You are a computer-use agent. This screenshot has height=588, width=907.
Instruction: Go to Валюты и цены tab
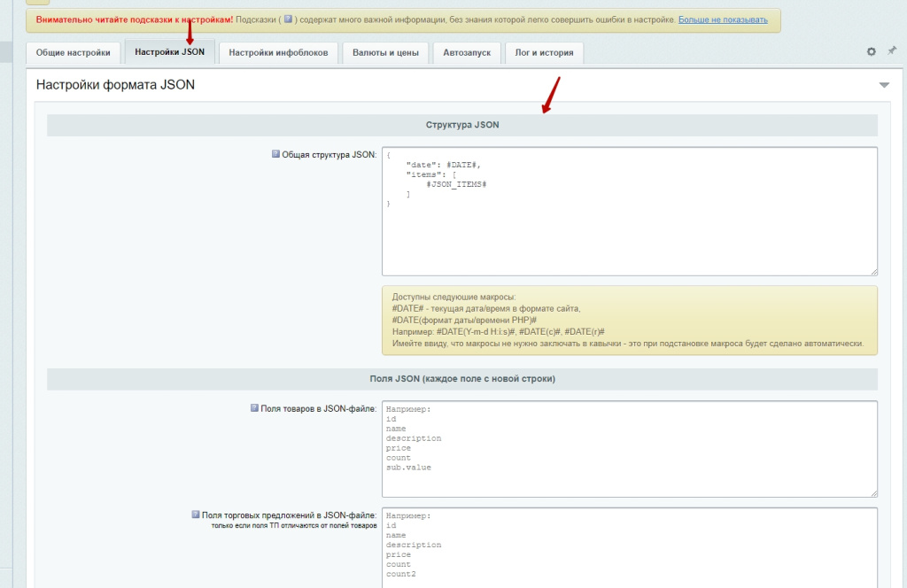pos(385,52)
